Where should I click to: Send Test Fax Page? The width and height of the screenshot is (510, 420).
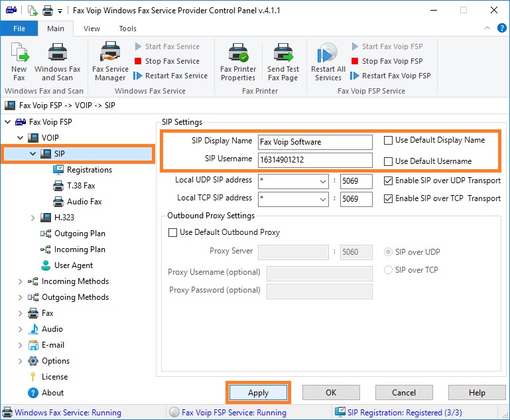(x=283, y=62)
